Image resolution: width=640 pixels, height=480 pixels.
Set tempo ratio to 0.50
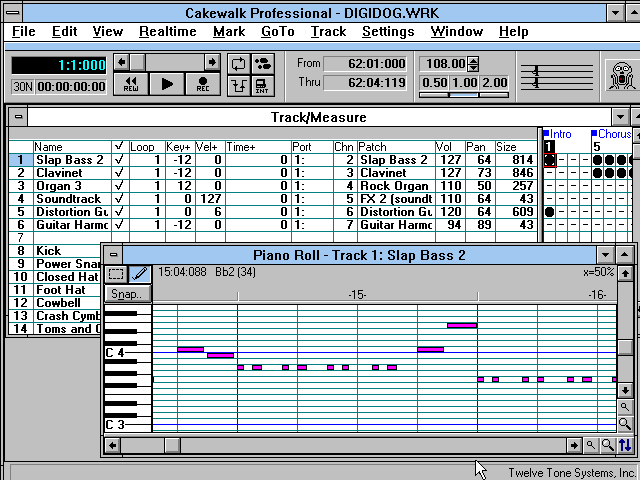tap(434, 83)
